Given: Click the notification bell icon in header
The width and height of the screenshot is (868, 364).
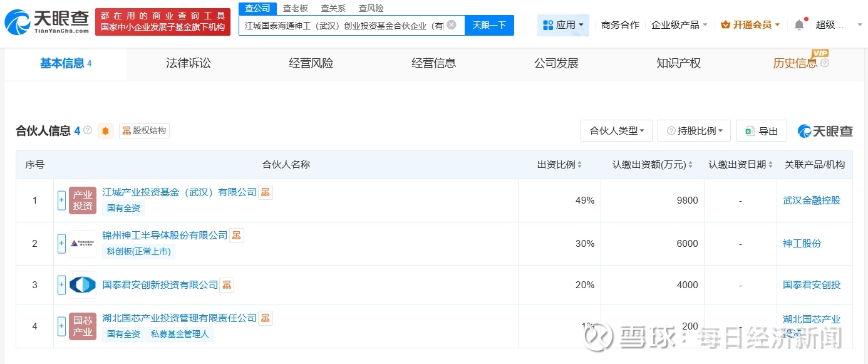Looking at the screenshot, I should pyautogui.click(x=799, y=25).
